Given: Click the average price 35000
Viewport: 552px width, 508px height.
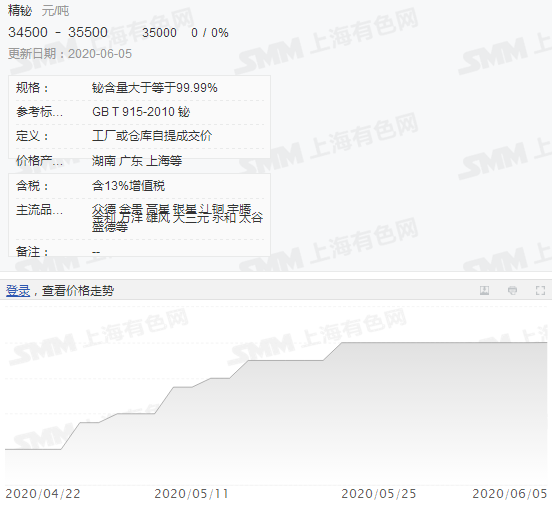Looking at the screenshot, I should [159, 33].
